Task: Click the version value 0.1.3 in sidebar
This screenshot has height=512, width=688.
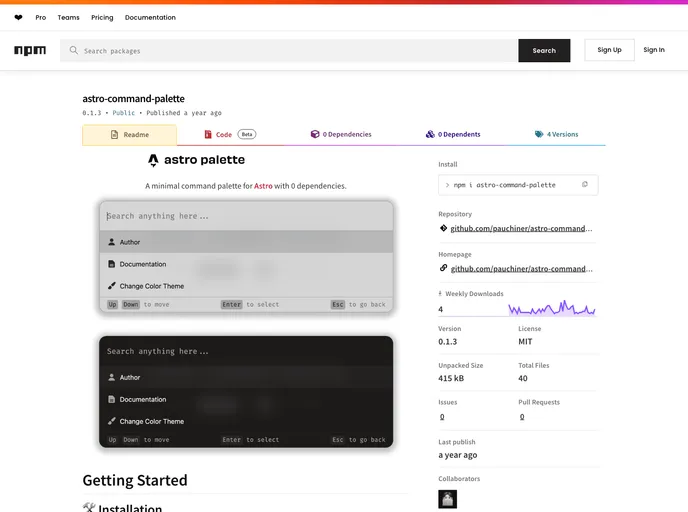Action: (448, 342)
